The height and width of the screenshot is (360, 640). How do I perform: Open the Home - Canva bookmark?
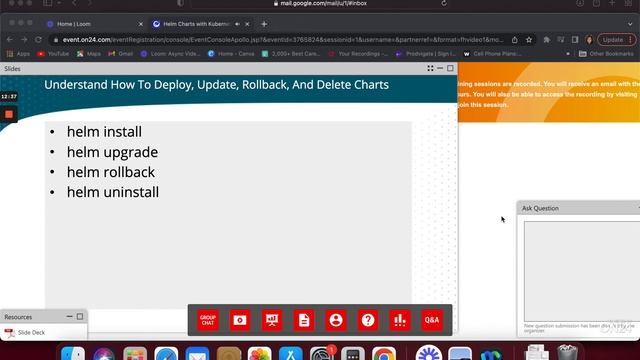click(x=231, y=53)
